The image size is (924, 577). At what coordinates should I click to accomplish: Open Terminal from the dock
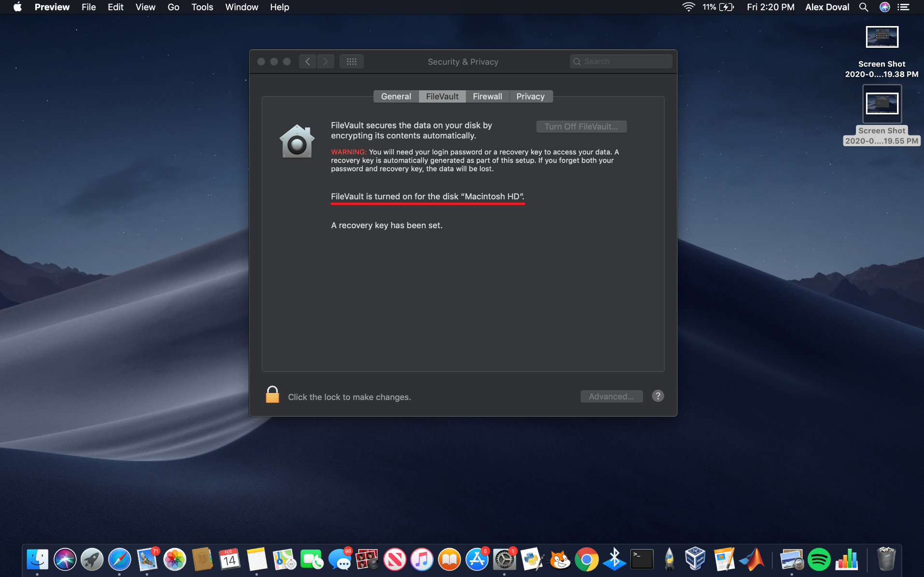coord(642,560)
